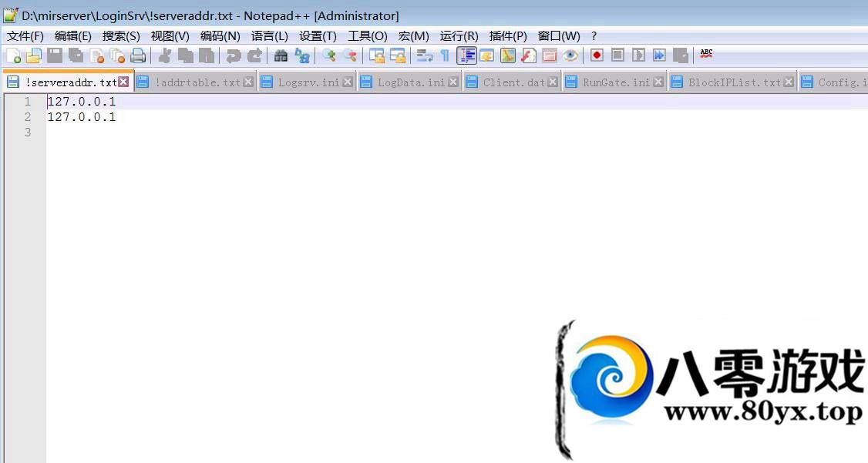
Task: Switch to the BlockIPList.txt tab
Action: (x=734, y=82)
